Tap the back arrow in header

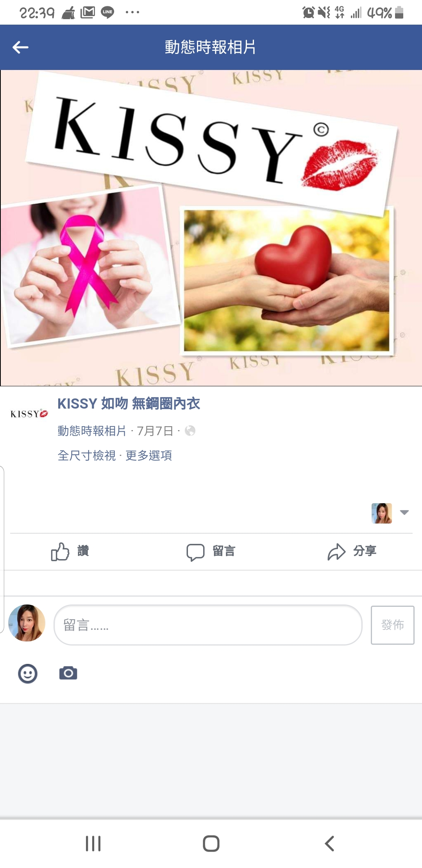coord(20,47)
